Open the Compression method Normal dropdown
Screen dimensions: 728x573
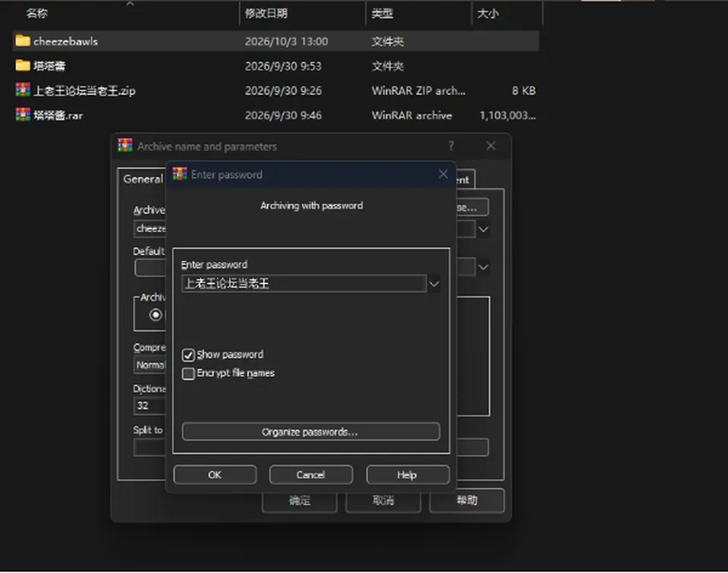[149, 365]
